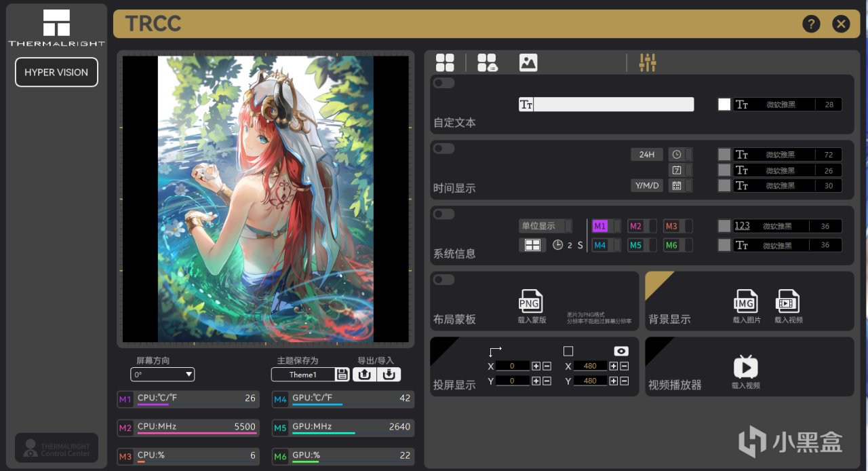Toggle the M3 module in system info
Screen dimensions: 868x471
678,226
